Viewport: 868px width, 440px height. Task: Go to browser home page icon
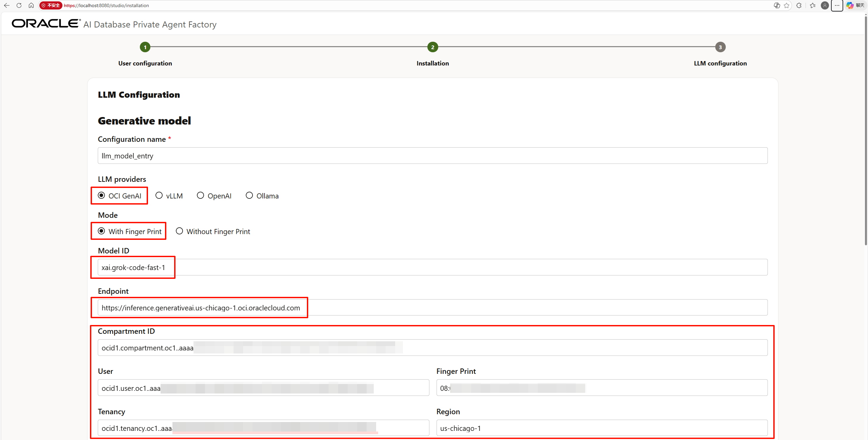(31, 5)
